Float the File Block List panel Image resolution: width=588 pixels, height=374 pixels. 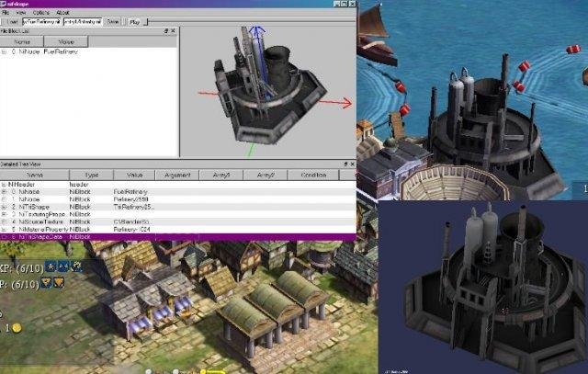pyautogui.click(x=166, y=31)
